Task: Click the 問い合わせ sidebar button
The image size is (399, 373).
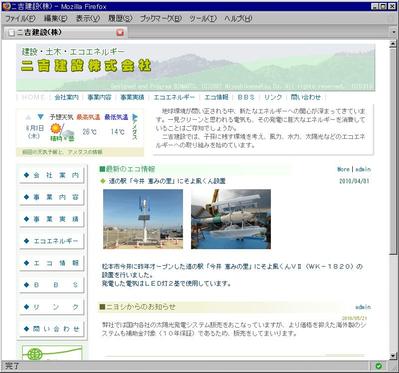Action: coord(52,329)
